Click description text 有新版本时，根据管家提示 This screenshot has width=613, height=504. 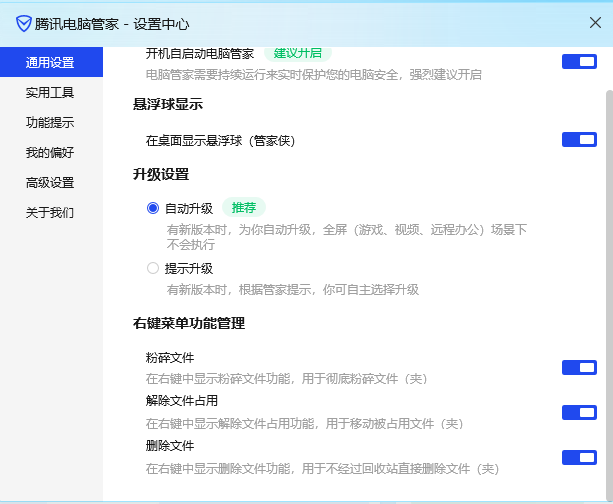pyautogui.click(x=292, y=290)
